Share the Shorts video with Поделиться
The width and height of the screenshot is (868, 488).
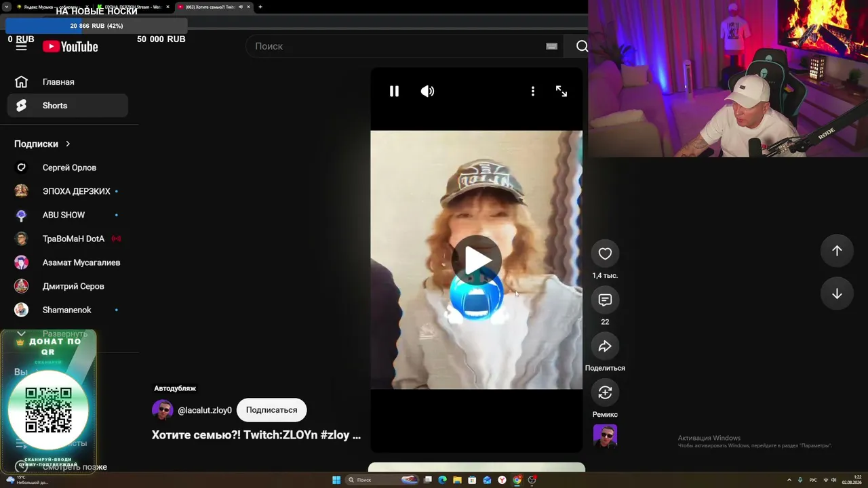click(605, 346)
